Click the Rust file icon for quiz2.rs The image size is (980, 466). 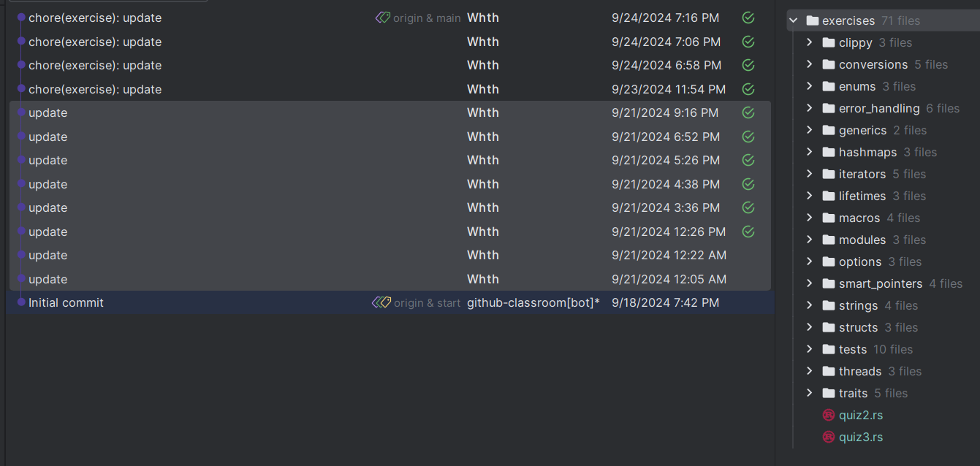828,415
